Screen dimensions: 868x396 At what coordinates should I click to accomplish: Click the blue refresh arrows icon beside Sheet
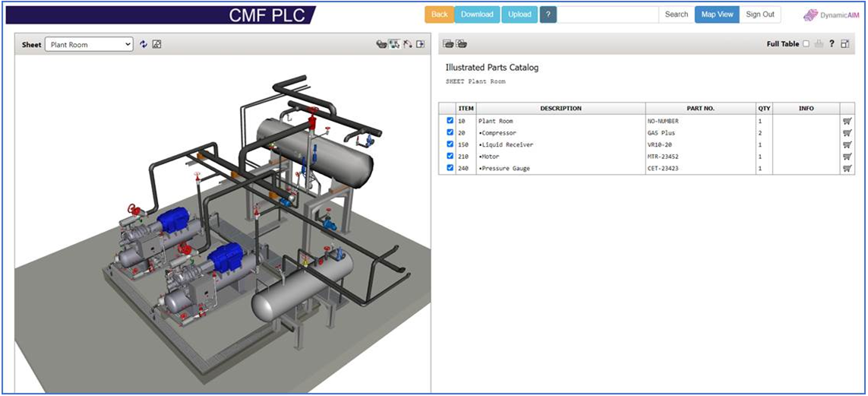(x=144, y=45)
